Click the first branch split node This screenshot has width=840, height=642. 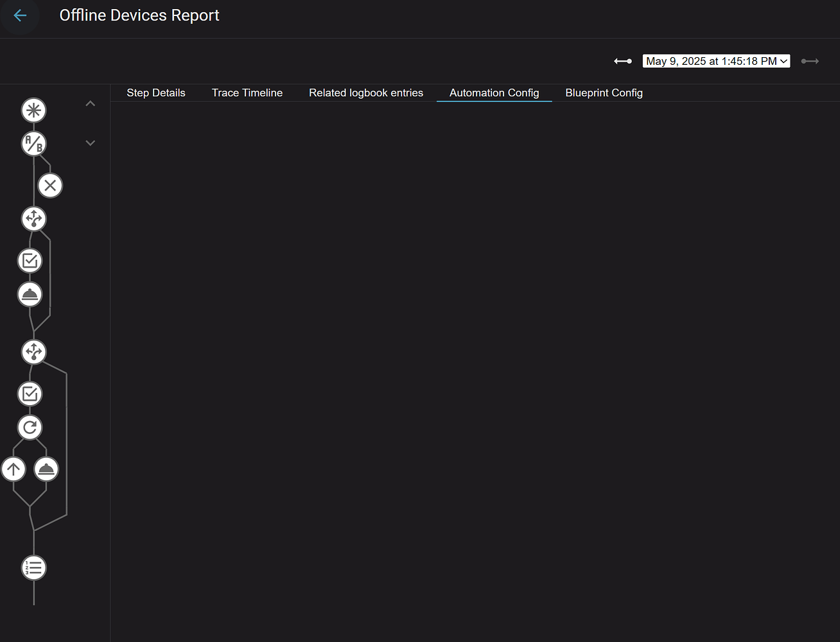point(33,218)
